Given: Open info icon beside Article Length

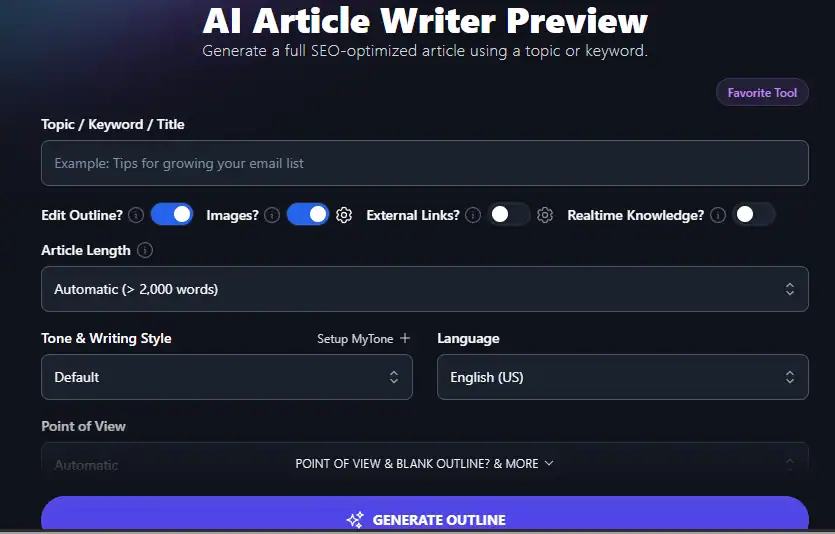Looking at the screenshot, I should coord(145,250).
